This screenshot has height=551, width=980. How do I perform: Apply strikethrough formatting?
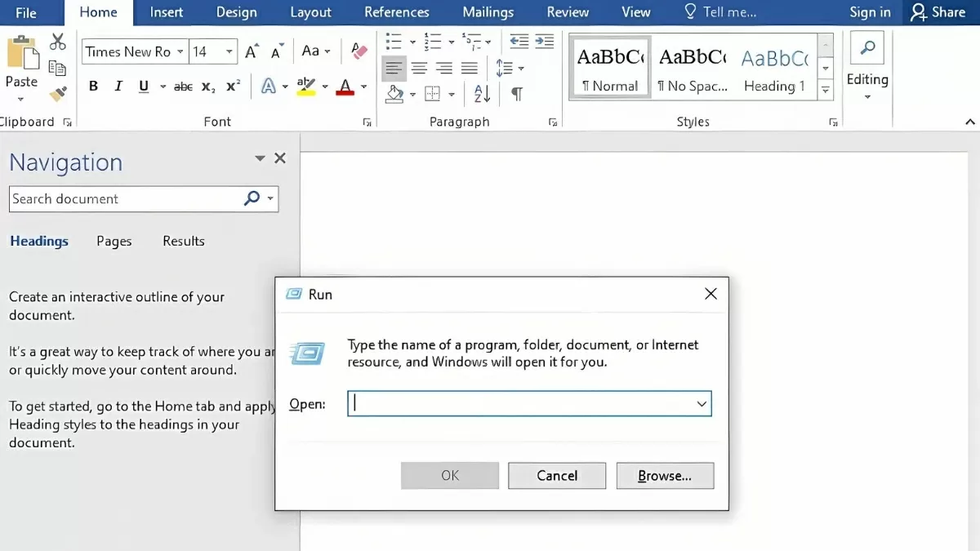click(184, 86)
